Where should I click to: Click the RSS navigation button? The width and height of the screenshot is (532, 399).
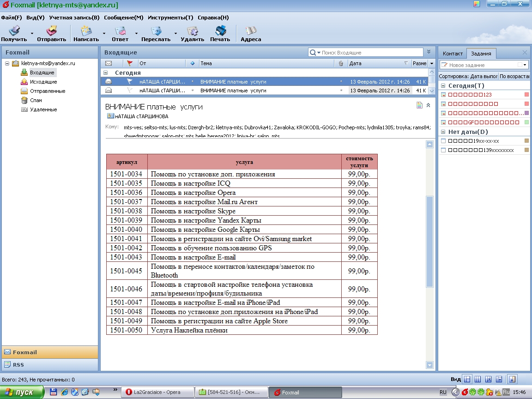coord(50,365)
